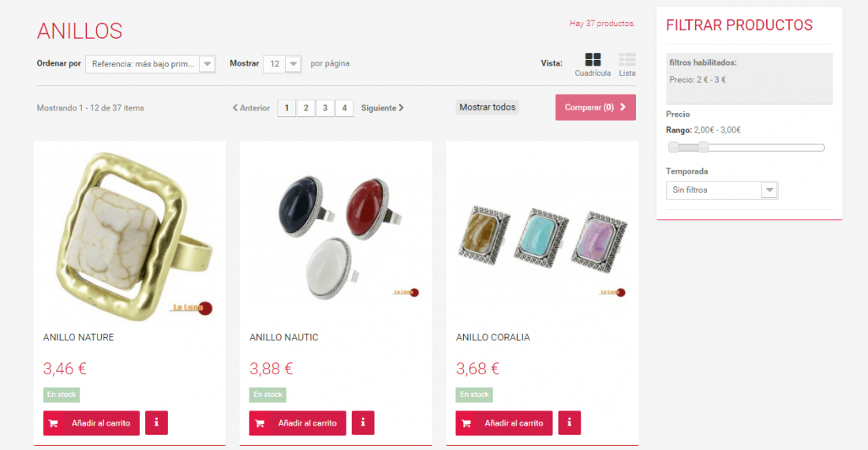Switch to Cuadrícula grid view icon
The image size is (868, 450).
(593, 60)
